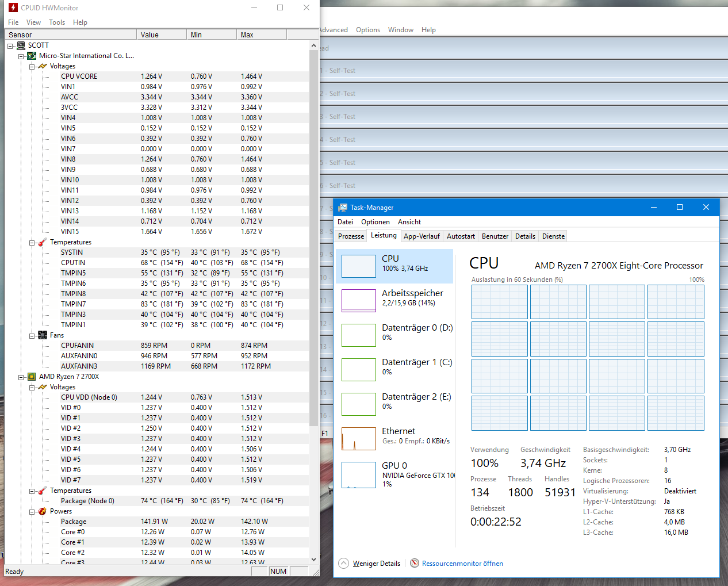Click the mainboard Voltages lightning icon

(43, 66)
